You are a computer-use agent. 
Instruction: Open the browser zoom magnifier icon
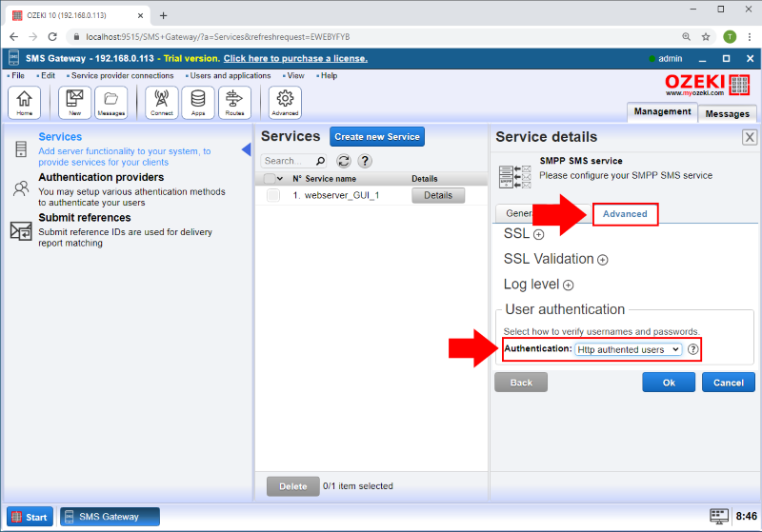pos(686,37)
